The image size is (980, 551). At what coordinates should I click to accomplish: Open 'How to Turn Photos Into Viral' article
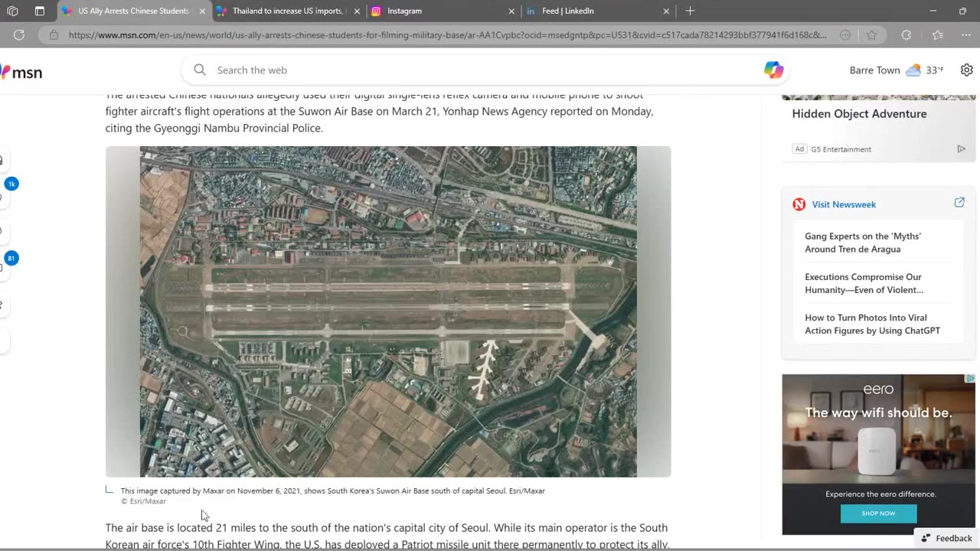872,324
